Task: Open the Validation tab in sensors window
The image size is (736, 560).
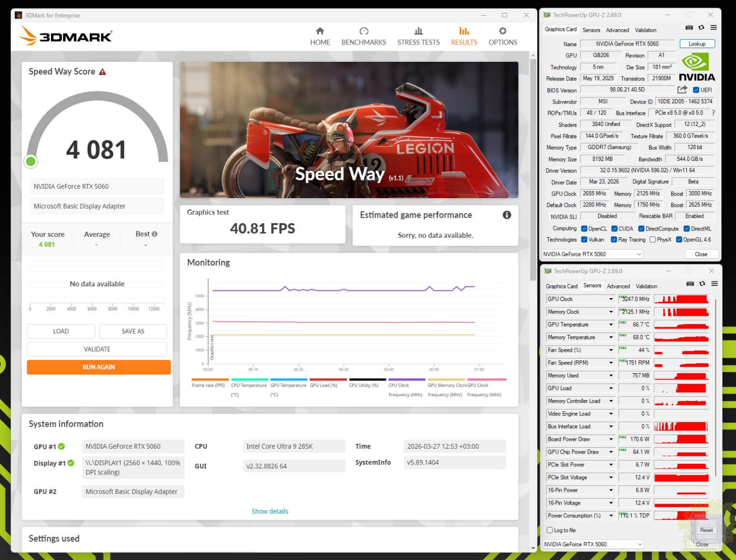Action: [x=646, y=286]
